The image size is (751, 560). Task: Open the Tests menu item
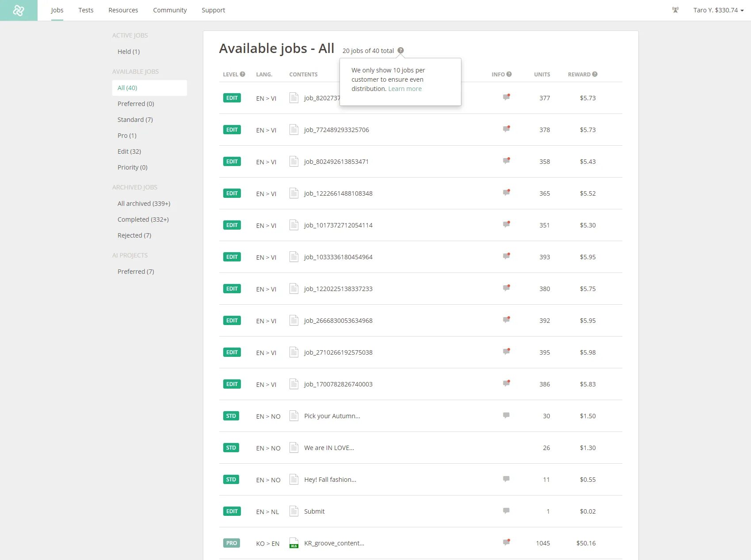point(86,10)
